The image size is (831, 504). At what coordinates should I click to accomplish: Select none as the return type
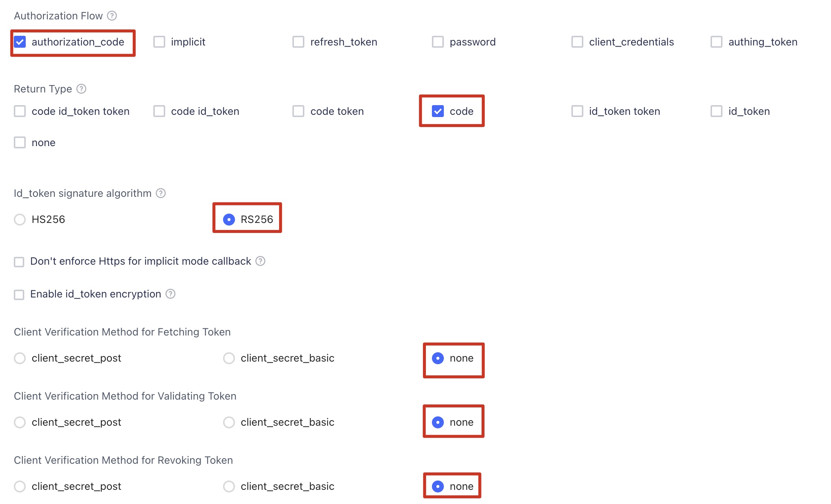19,142
